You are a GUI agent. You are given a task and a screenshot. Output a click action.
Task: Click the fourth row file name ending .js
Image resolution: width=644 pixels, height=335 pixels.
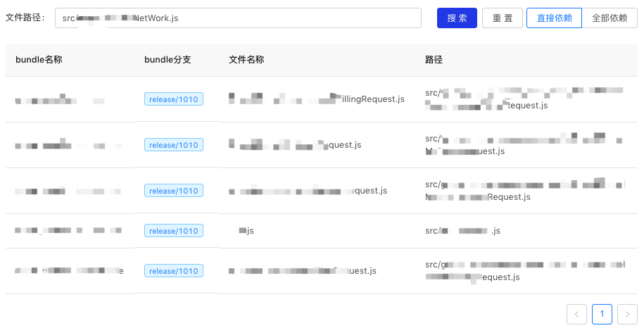pyautogui.click(x=246, y=231)
